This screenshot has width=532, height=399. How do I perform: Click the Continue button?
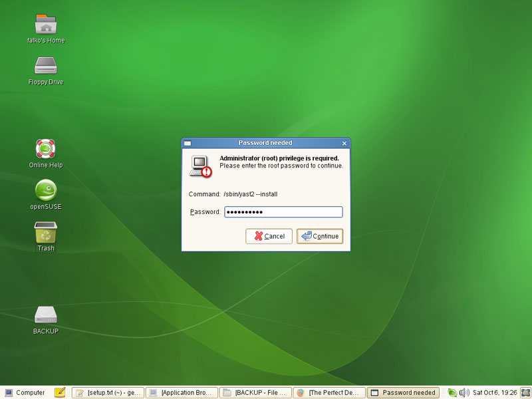click(320, 236)
